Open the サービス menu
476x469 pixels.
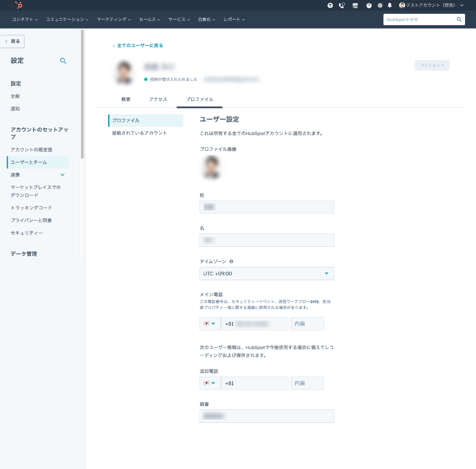coord(179,20)
